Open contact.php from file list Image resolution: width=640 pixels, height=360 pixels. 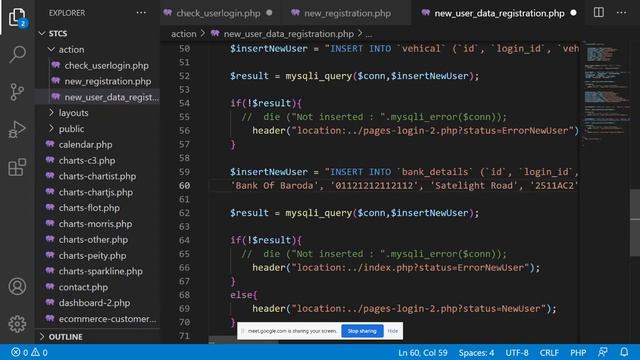pos(83,287)
